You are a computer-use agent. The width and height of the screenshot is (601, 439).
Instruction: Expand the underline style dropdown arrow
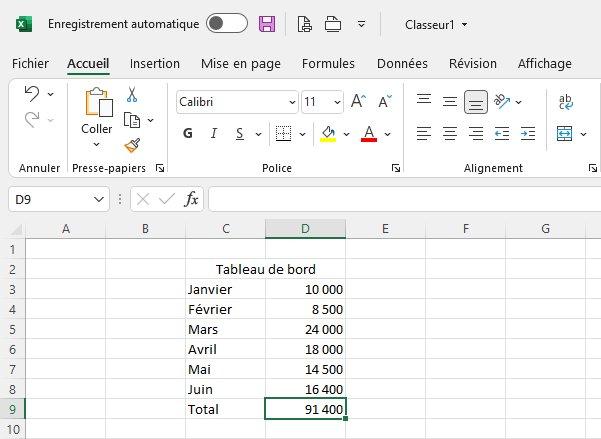(x=258, y=134)
